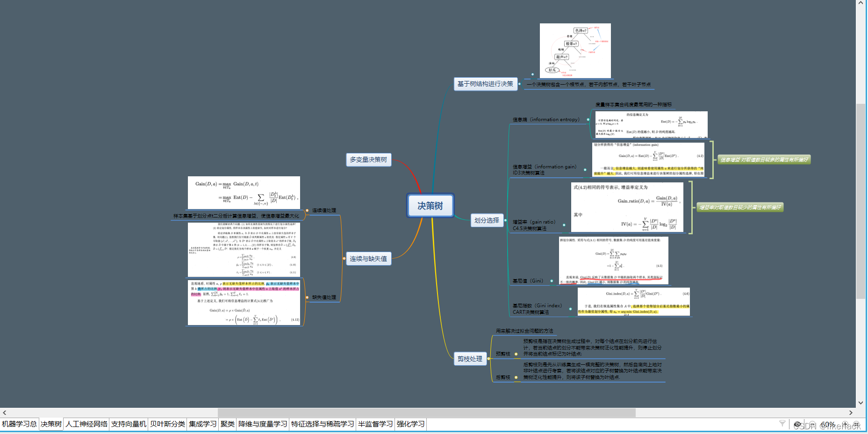Viewport: 868px width, 434px height.
Task: Click the horizontal scrollbar right arrow
Action: (x=851, y=412)
